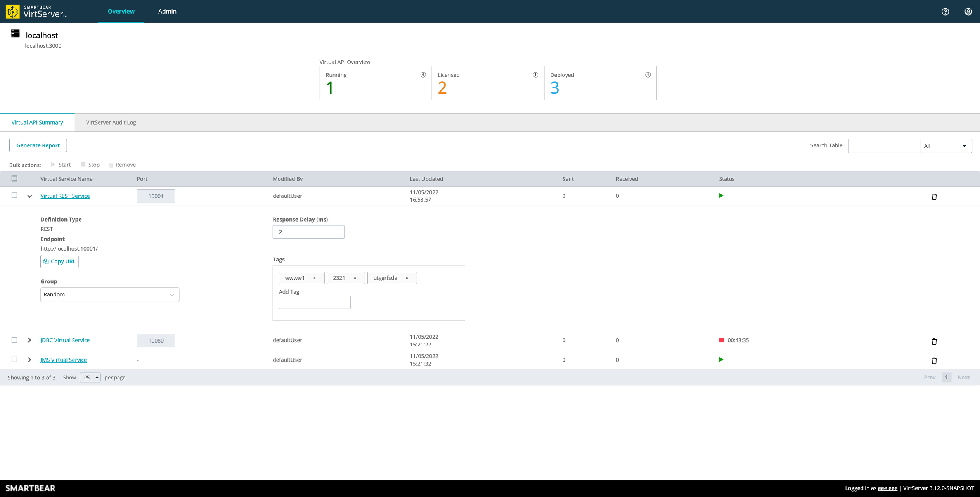
Task: Open the Group dropdown showing Random
Action: 109,295
